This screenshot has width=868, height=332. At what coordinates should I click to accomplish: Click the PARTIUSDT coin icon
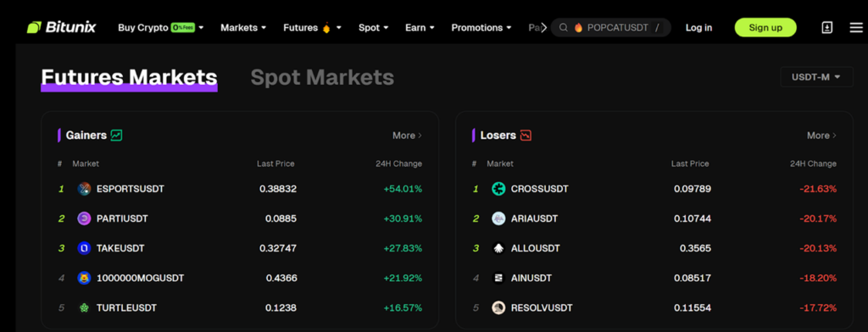tap(84, 219)
